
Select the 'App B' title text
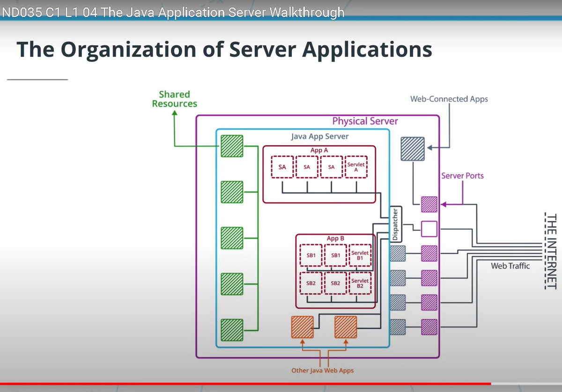click(x=335, y=239)
